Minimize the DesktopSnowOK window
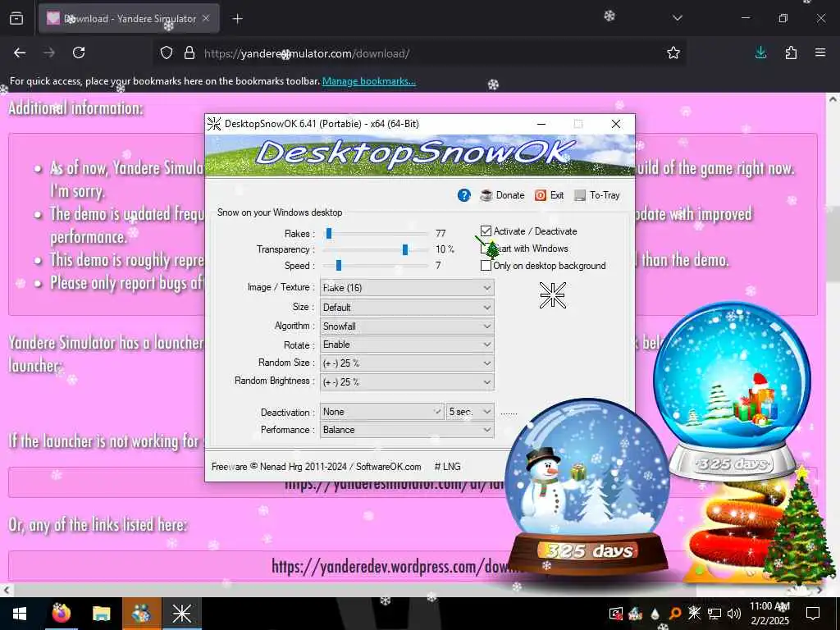The height and width of the screenshot is (630, 840). click(541, 124)
